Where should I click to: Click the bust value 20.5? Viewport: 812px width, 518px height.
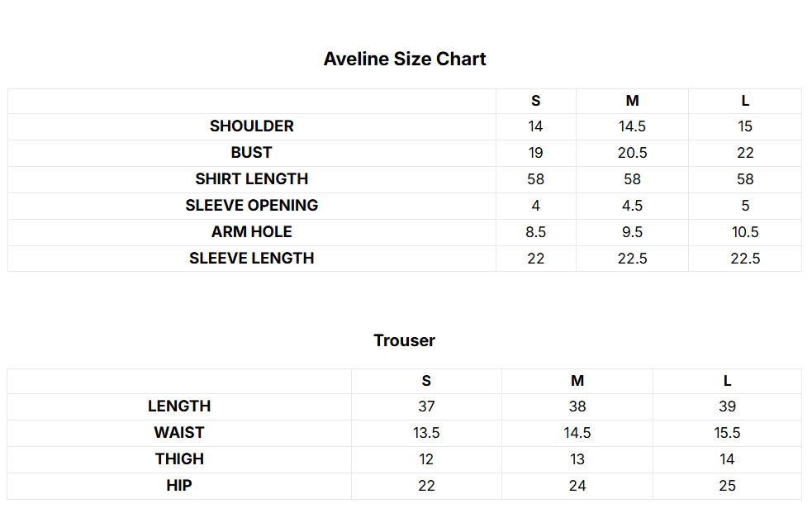pyautogui.click(x=632, y=153)
